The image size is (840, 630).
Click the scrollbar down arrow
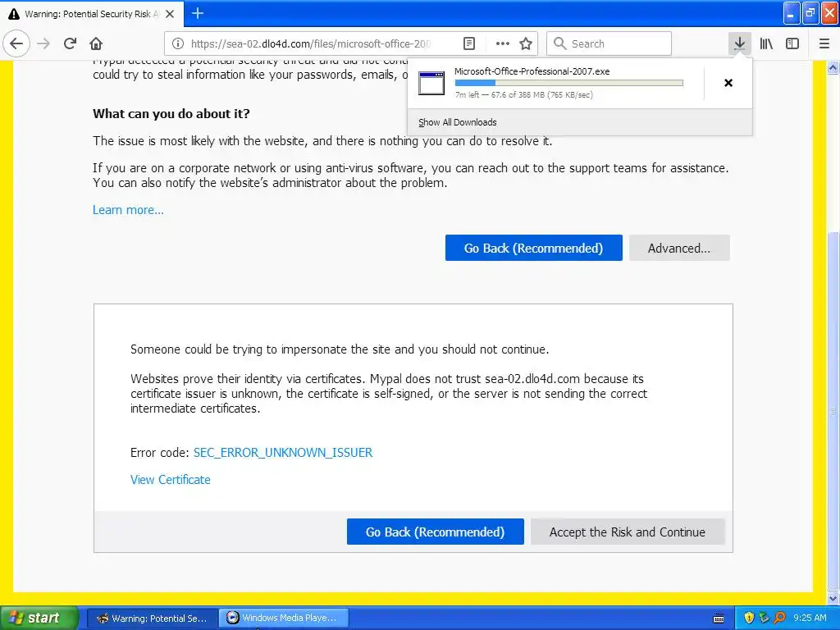pos(833,598)
